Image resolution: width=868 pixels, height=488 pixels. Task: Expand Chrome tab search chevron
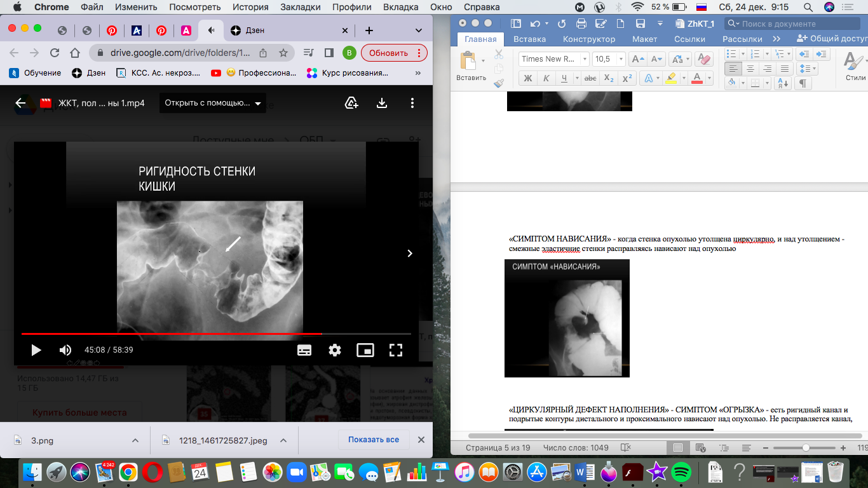(x=418, y=30)
